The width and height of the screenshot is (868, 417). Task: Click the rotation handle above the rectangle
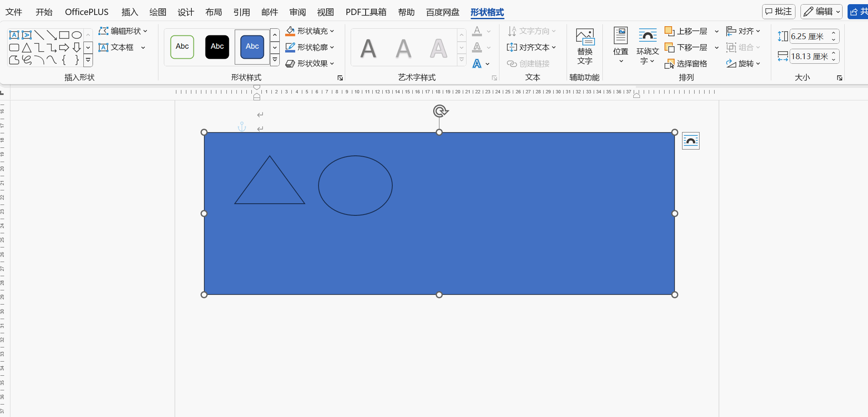[440, 111]
